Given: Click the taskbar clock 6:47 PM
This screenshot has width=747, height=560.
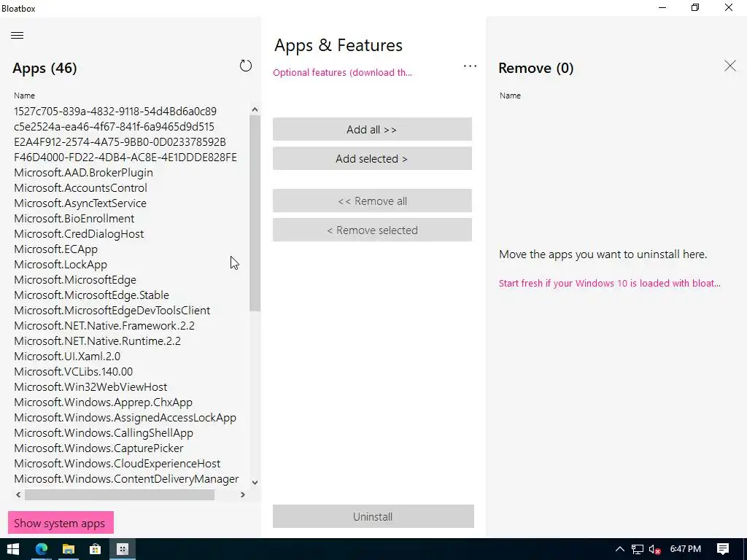Looking at the screenshot, I should pyautogui.click(x=686, y=549).
